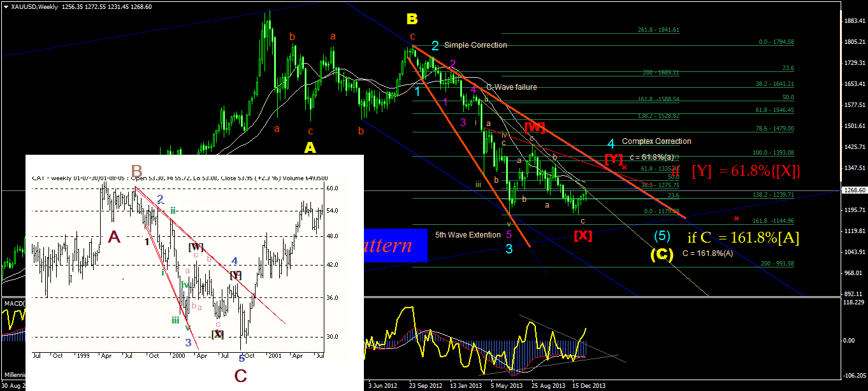The image size is (868, 391).
Task: Click the 1999 year label on CAT inset
Action: tap(84, 357)
